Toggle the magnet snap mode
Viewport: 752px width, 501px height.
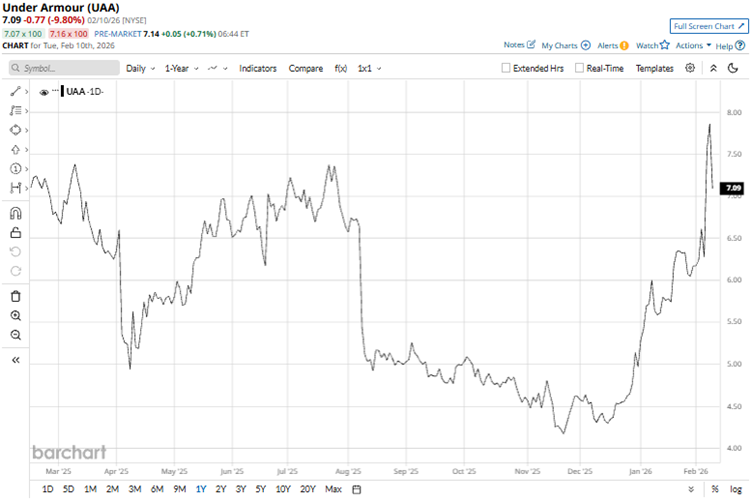[x=15, y=213]
